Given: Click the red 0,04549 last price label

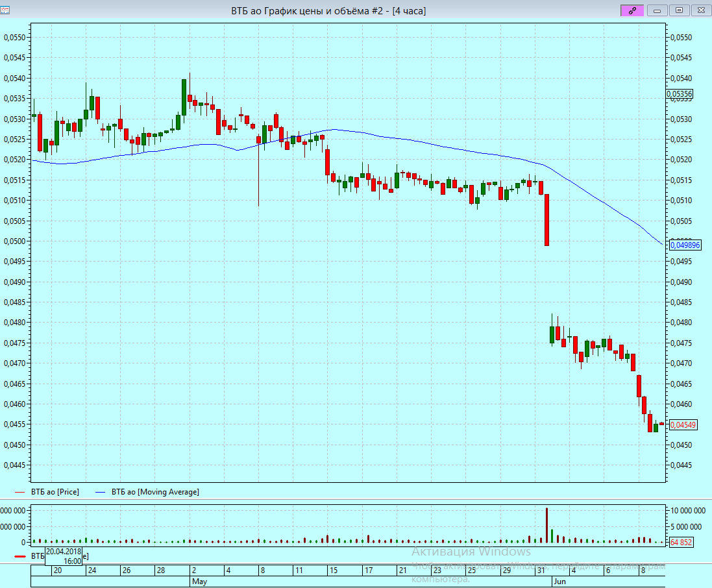Looking at the screenshot, I should 683,425.
